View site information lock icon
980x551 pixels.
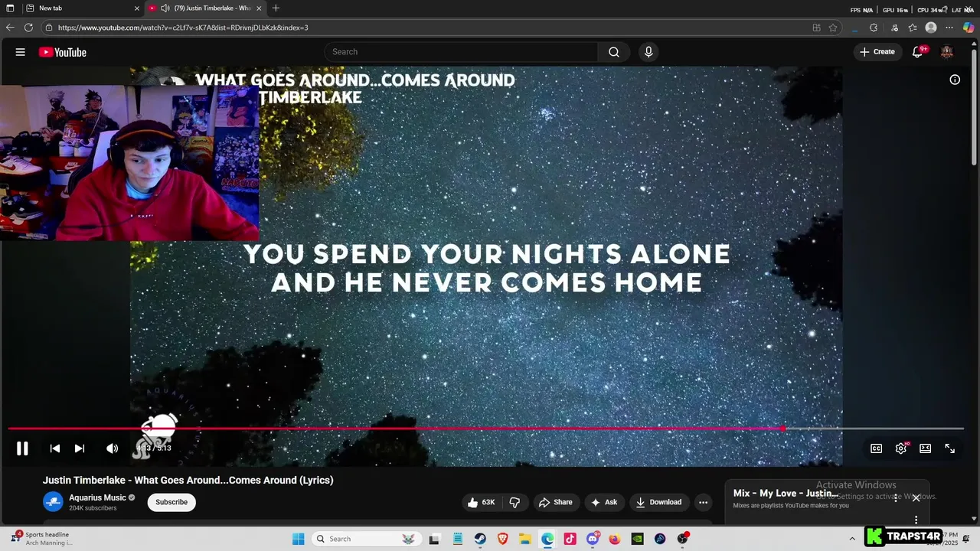(x=49, y=28)
